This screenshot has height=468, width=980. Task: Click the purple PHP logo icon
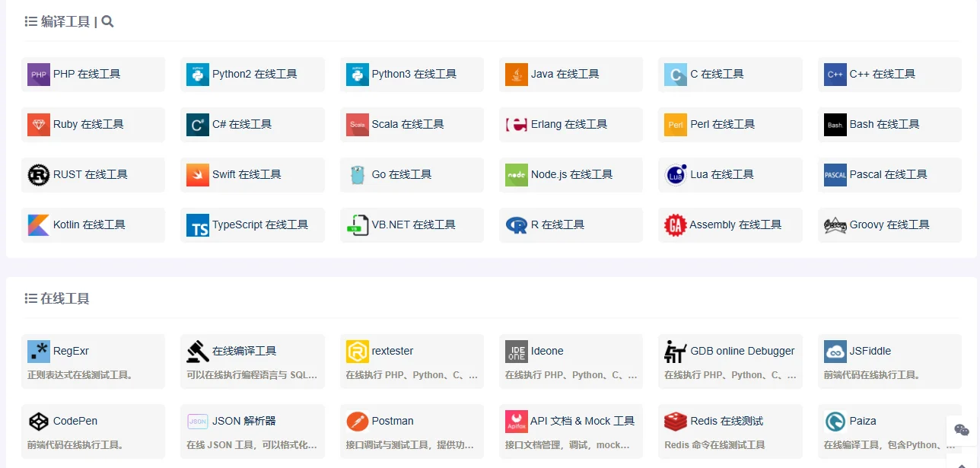38,74
